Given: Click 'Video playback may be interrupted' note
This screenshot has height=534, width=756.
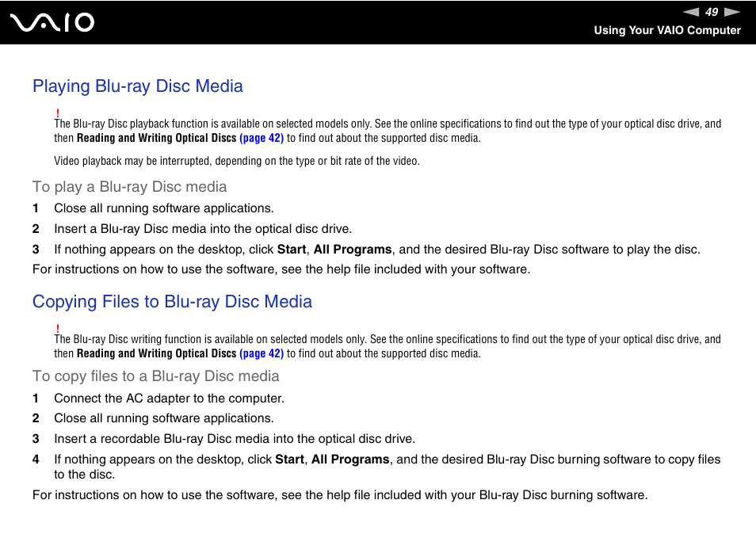Looking at the screenshot, I should point(237,161).
